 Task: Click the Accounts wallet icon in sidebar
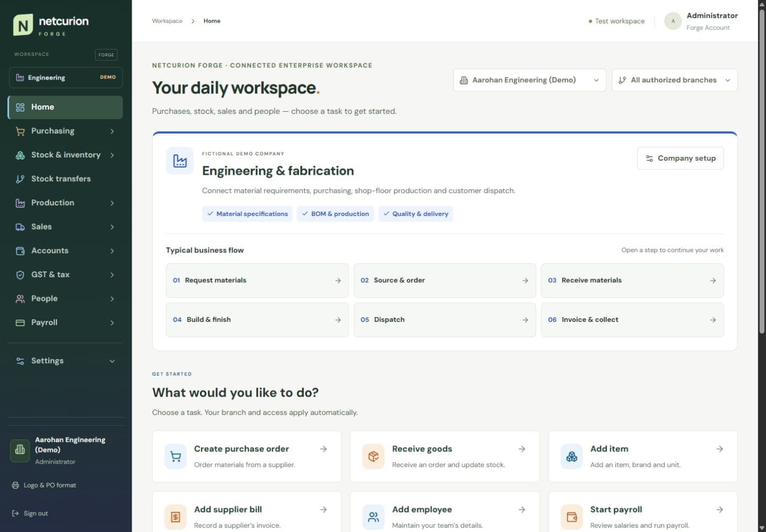click(x=20, y=250)
